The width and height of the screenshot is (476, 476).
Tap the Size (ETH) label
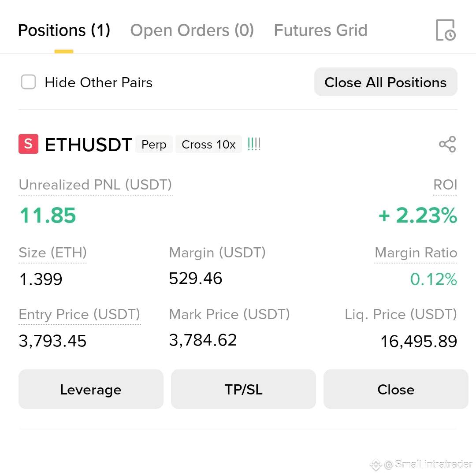pos(52,253)
